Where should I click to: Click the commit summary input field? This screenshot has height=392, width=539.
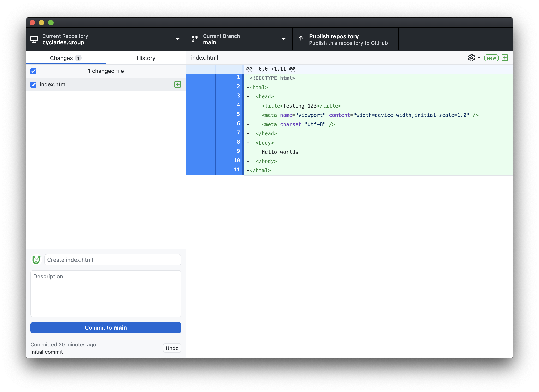click(x=113, y=259)
